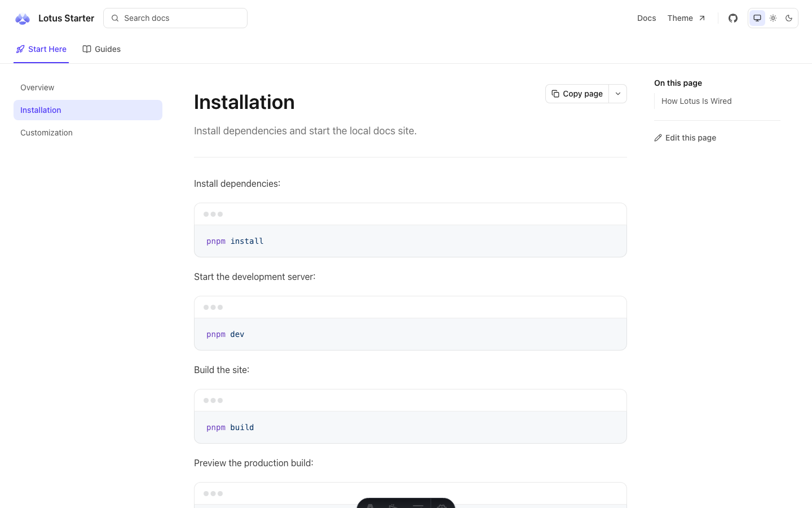The height and width of the screenshot is (508, 812).
Task: Click the pencil icon beside Edit this page
Action: tap(658, 138)
